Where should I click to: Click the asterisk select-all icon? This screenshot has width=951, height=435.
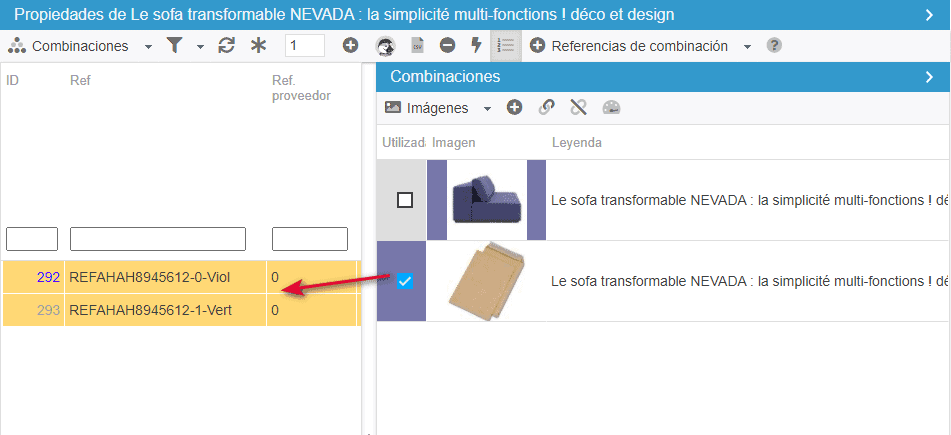point(258,46)
